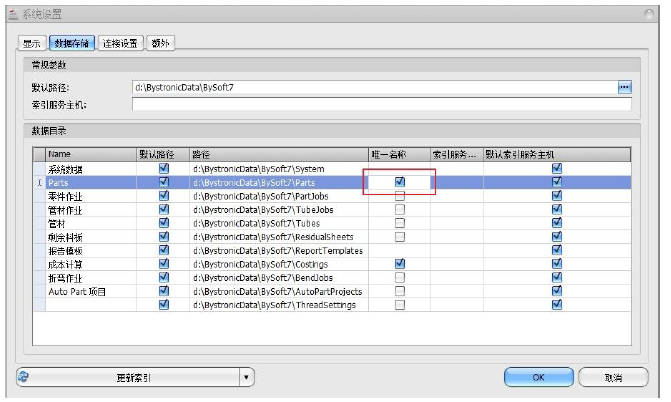The image size is (671, 402).
Task: Click the browse button beside default path
Action: click(x=624, y=87)
